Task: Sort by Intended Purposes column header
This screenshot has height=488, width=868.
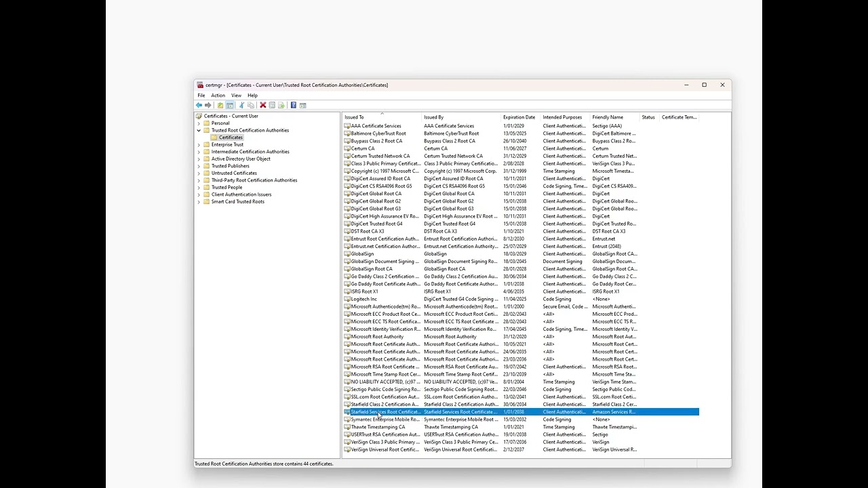Action: pyautogui.click(x=566, y=117)
